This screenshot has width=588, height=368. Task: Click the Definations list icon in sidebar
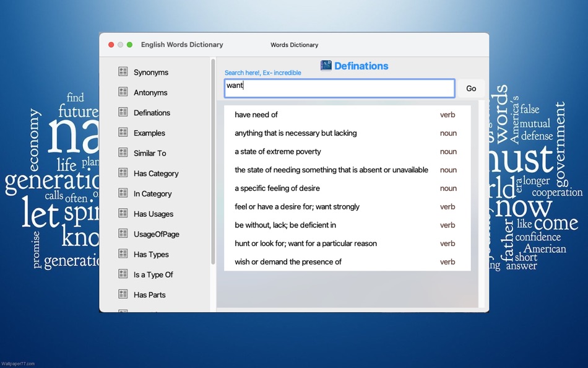tap(123, 112)
